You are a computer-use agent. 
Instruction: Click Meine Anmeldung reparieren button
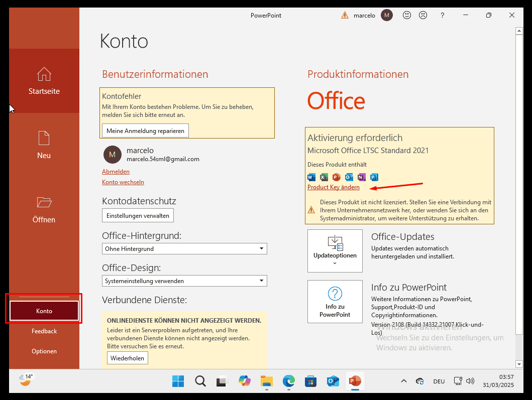click(x=145, y=131)
